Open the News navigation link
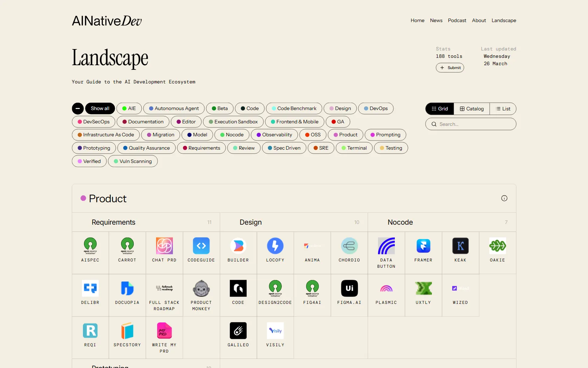Image resolution: width=588 pixels, height=368 pixels. click(x=436, y=20)
